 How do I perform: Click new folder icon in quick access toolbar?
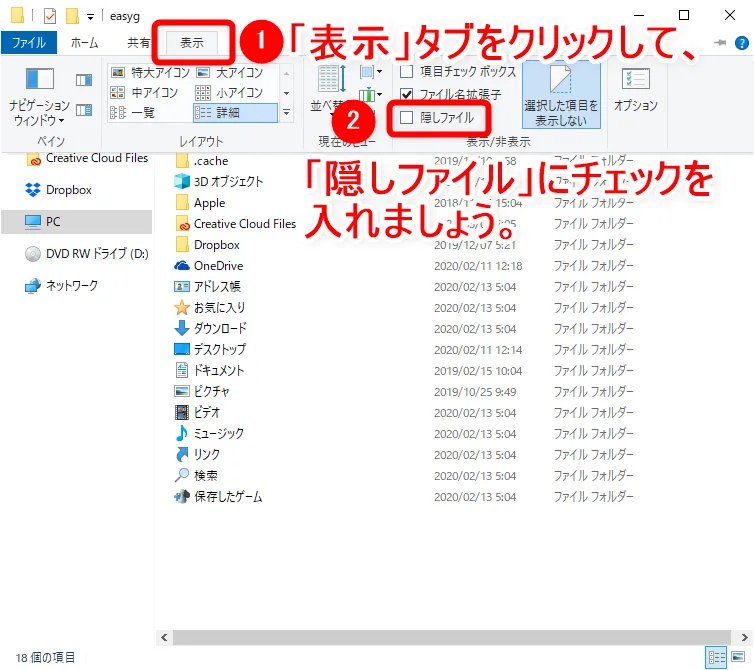[72, 16]
